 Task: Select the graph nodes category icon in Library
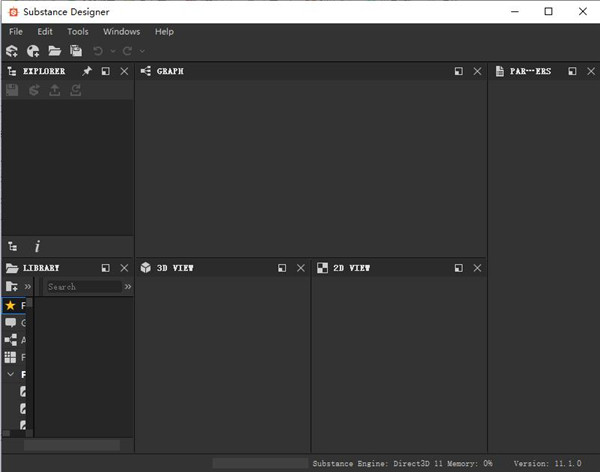coord(11,340)
